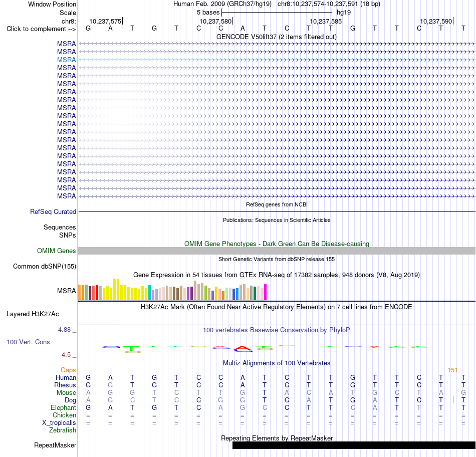
Task: Click the 'RefSeq genes from NCBI' title
Action: (x=277, y=204)
